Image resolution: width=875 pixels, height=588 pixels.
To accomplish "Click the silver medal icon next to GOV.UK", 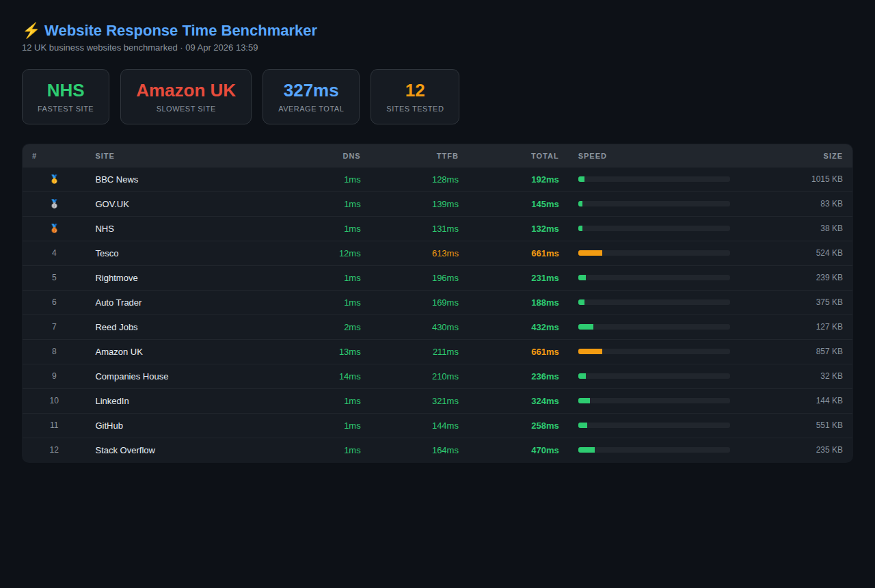I will tap(54, 204).
